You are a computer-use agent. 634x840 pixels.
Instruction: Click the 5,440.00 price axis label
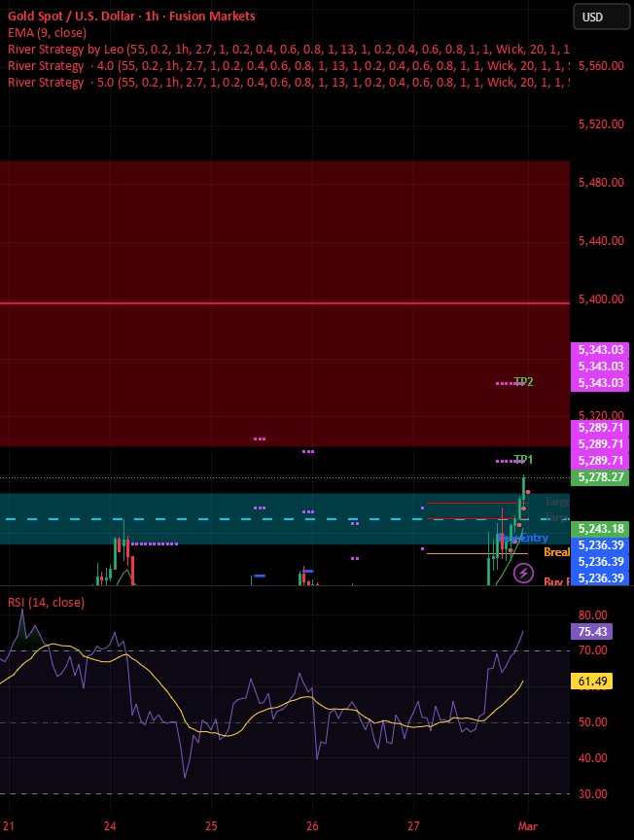[601, 241]
